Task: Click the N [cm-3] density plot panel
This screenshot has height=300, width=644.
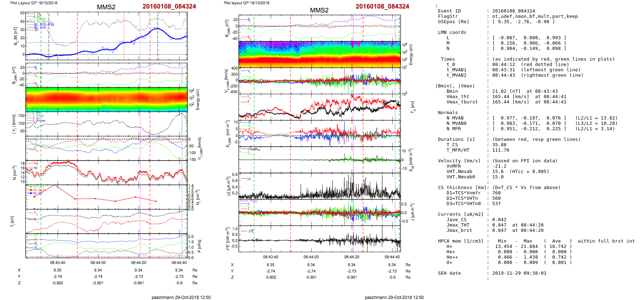Action: coord(106,172)
